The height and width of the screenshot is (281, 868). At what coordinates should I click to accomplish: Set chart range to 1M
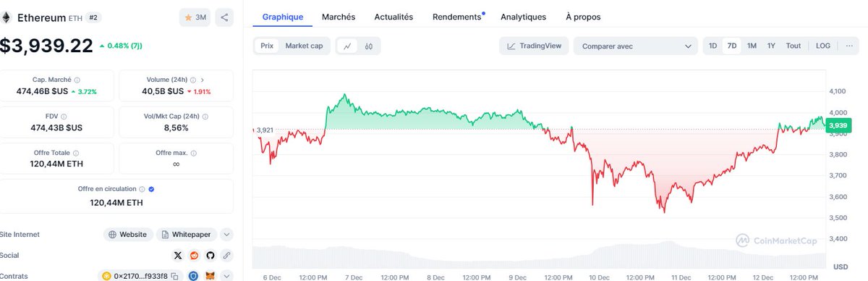click(x=752, y=46)
